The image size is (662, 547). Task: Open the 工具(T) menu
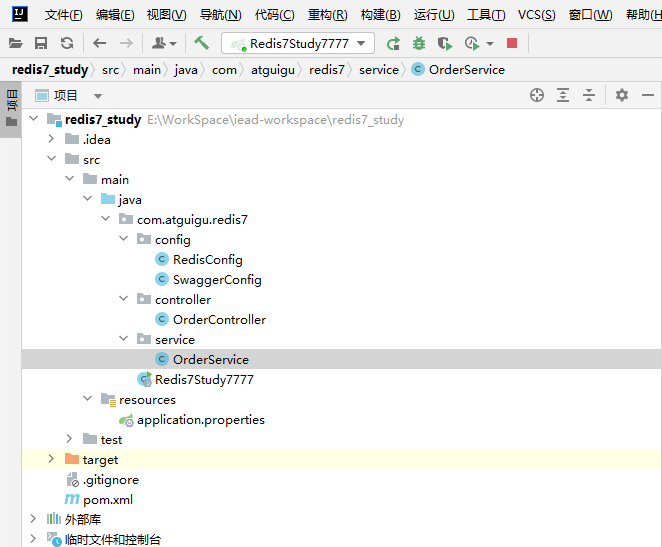coord(486,15)
